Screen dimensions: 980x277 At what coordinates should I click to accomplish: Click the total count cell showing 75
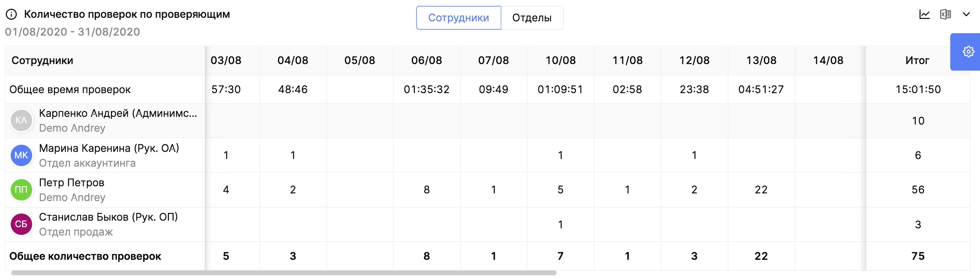tap(918, 256)
